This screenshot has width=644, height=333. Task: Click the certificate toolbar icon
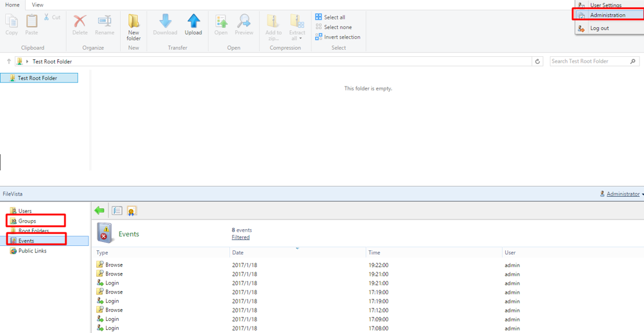pos(131,211)
